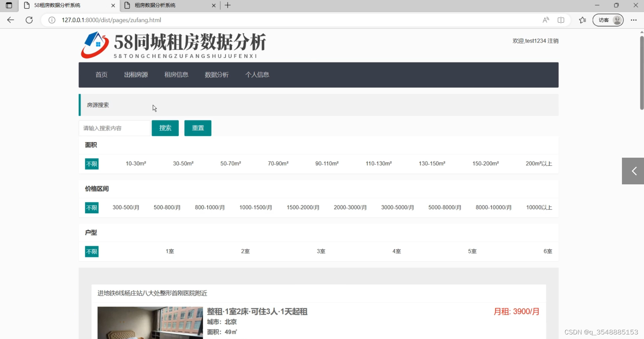The height and width of the screenshot is (339, 644).
Task: Filter by price 10000以上
Action: point(539,208)
